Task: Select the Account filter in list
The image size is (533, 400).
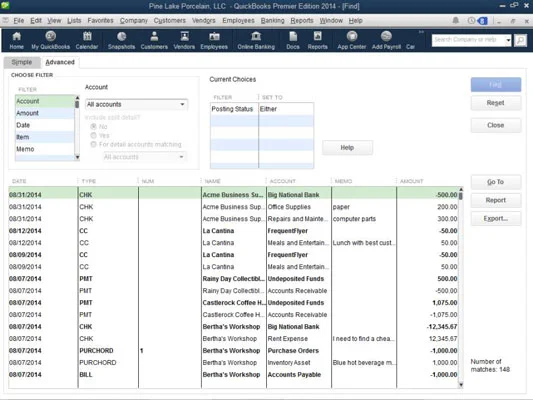Action: click(45, 101)
